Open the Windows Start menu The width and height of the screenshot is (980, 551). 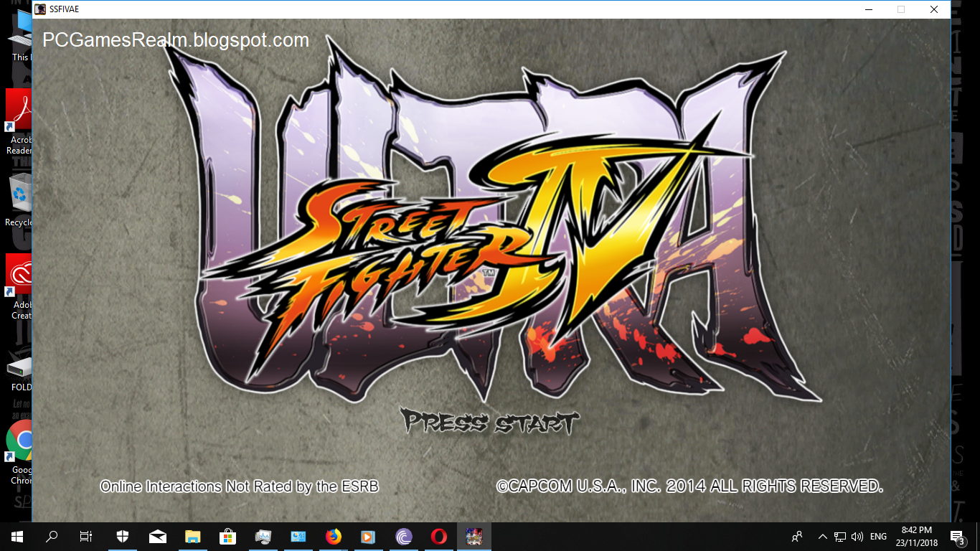17,536
